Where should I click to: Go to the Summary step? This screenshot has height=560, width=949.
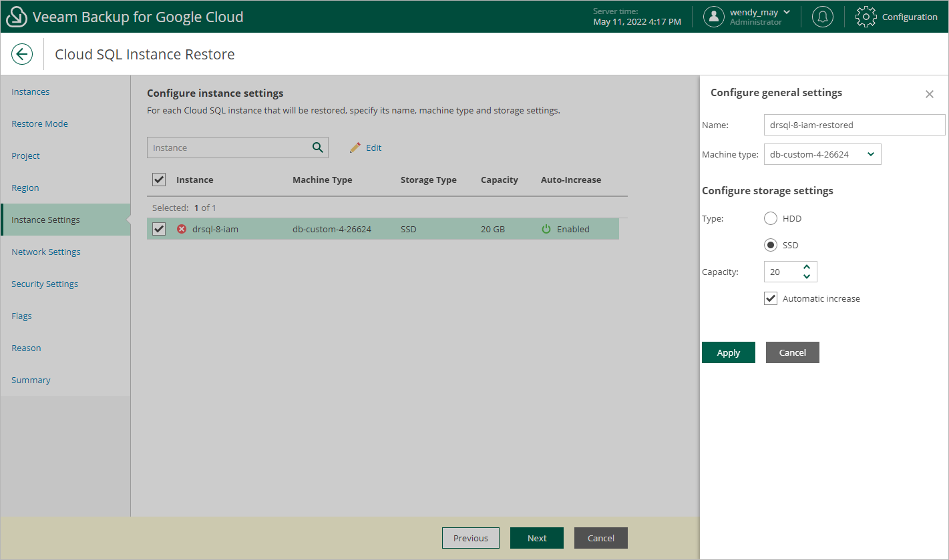click(31, 380)
